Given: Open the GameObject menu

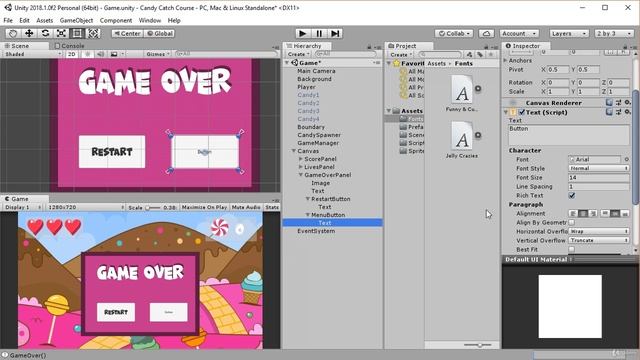Looking at the screenshot, I should (x=76, y=20).
